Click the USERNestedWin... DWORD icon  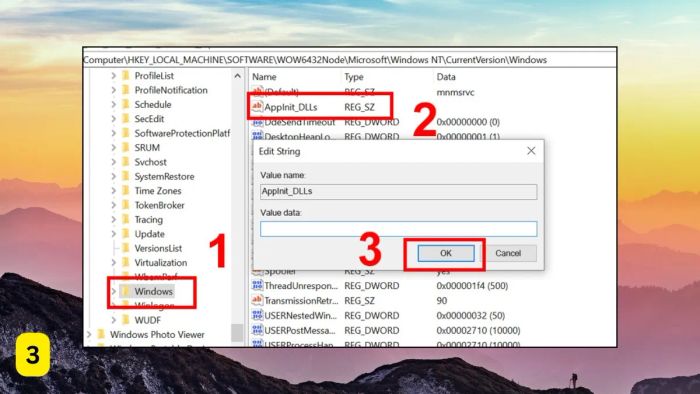pyautogui.click(x=257, y=315)
